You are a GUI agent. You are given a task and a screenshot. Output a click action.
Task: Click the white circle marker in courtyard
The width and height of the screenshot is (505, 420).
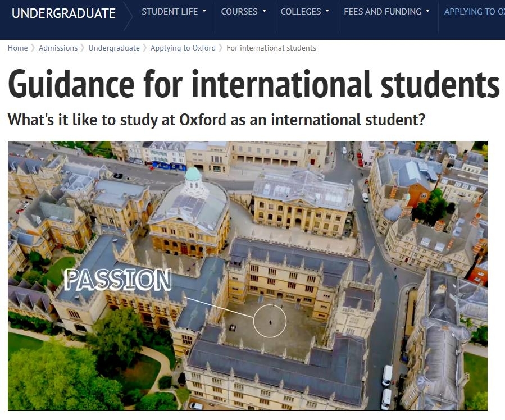pyautogui.click(x=270, y=321)
